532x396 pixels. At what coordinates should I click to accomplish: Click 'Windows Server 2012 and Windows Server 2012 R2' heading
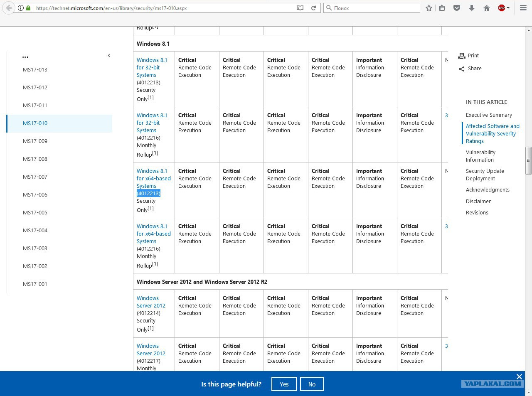pyautogui.click(x=202, y=282)
